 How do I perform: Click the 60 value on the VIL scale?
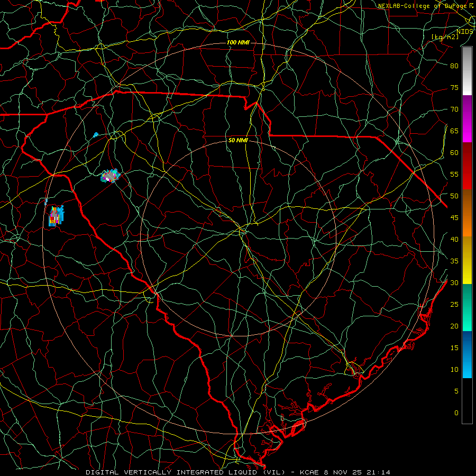(454, 153)
